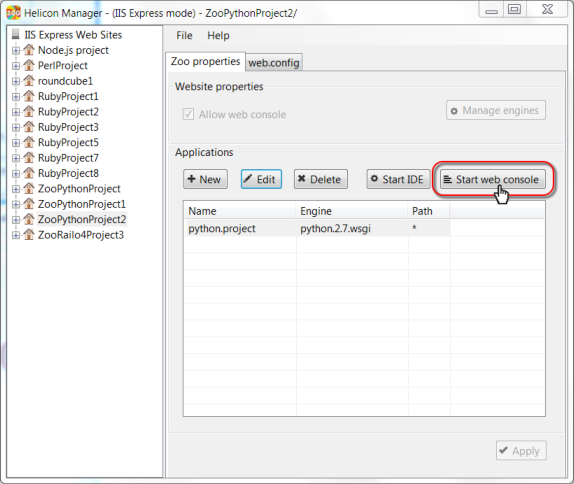Click the IIS Express Web Sites server icon
Image resolution: width=574 pixels, height=484 pixels.
pos(16,34)
